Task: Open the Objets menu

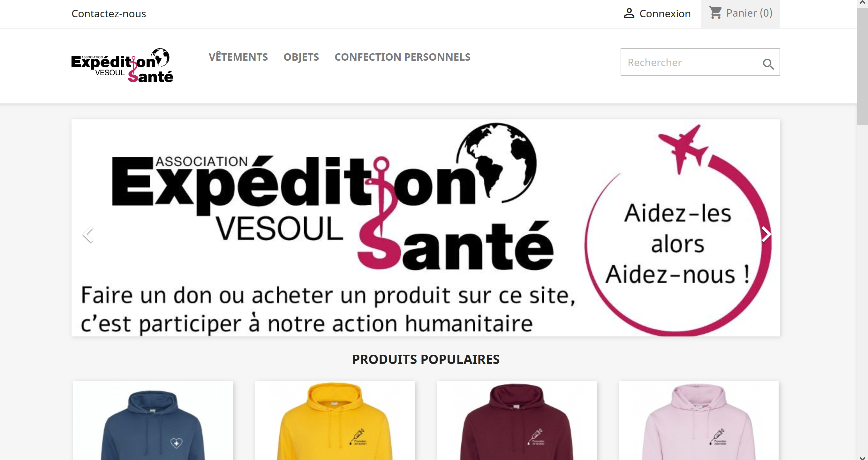Action: point(301,57)
